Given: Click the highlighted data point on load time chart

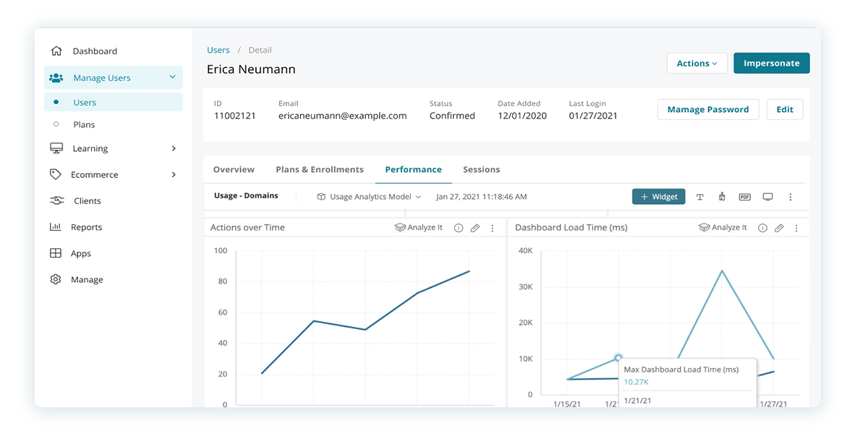Looking at the screenshot, I should point(618,357).
